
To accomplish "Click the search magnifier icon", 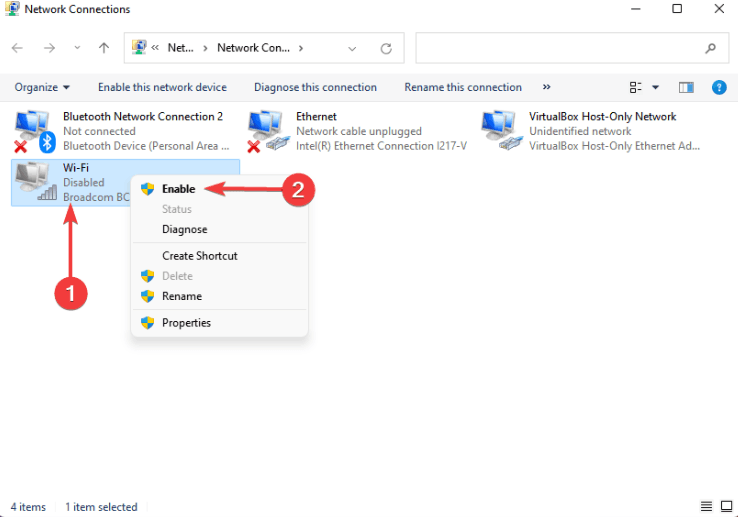I will click(710, 48).
